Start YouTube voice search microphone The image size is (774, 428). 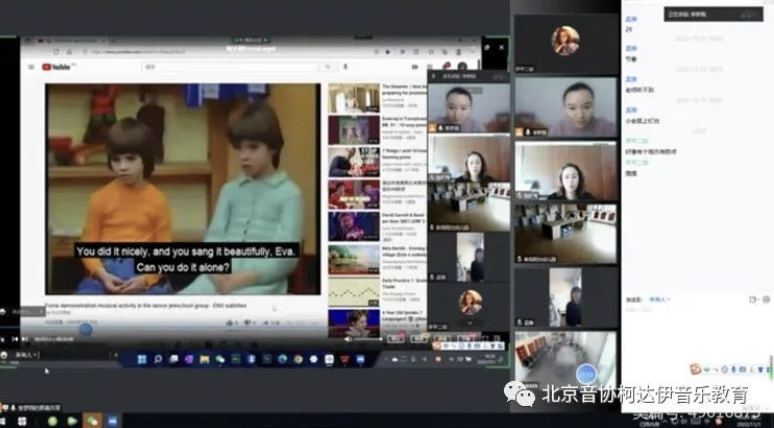click(x=346, y=67)
